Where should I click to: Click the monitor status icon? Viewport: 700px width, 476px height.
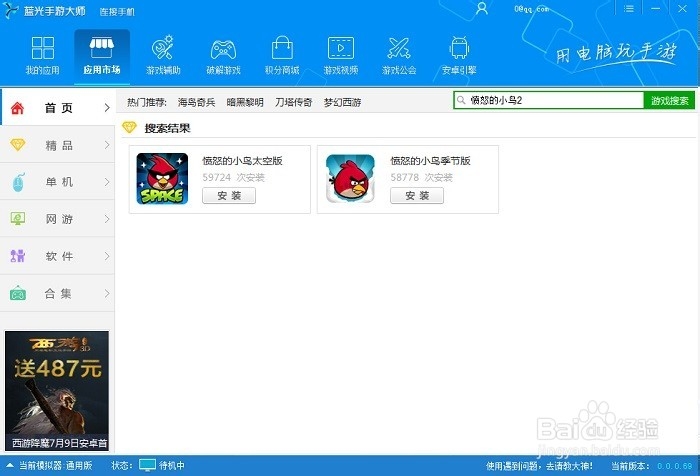pyautogui.click(x=147, y=465)
